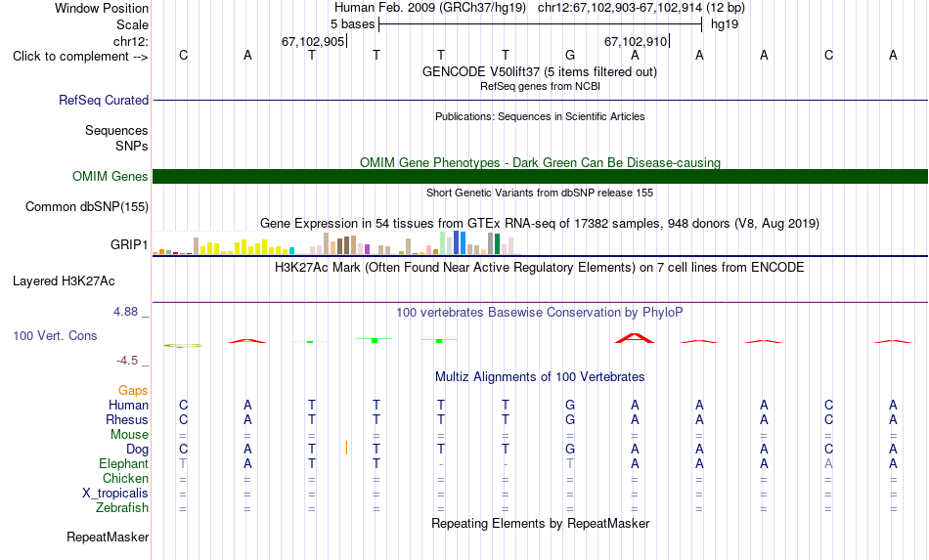
Task: Click the 'Click to complement' base label
Action: [x=80, y=57]
